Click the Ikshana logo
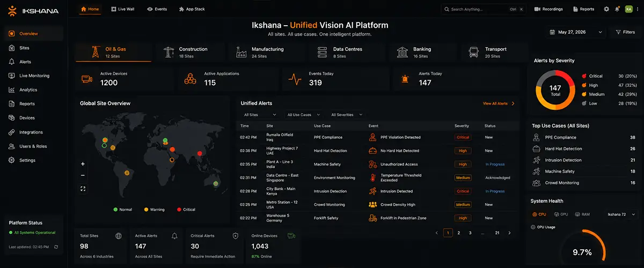644x268 pixels. tap(33, 10)
